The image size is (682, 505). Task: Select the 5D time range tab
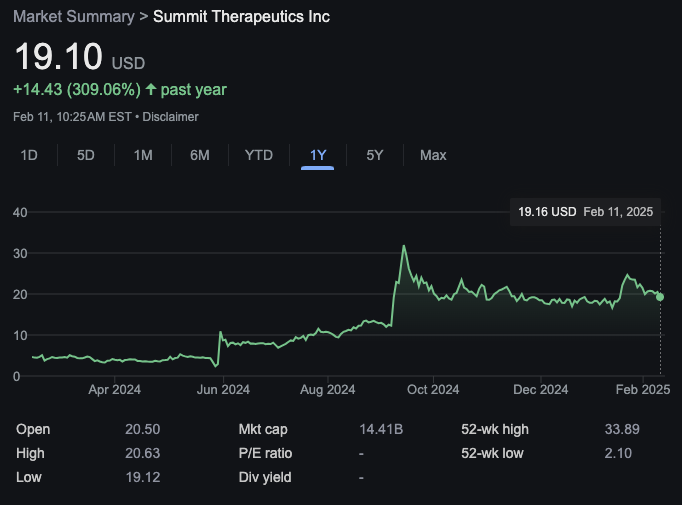point(86,155)
